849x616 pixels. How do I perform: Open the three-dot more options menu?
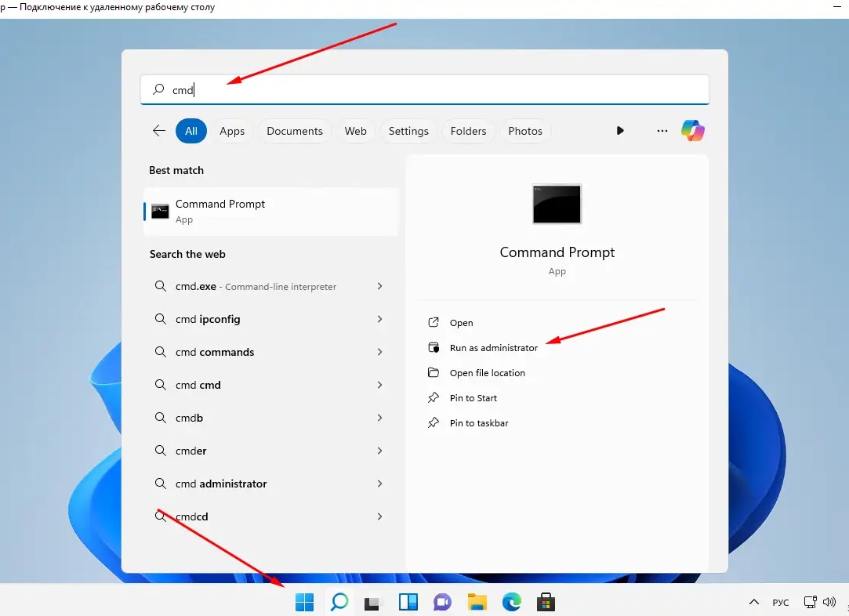tap(662, 131)
